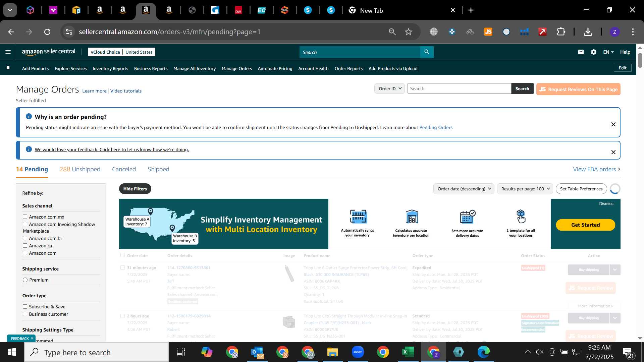The image size is (644, 362).
Task: Bookmark this page with the star icon
Action: (x=408, y=32)
